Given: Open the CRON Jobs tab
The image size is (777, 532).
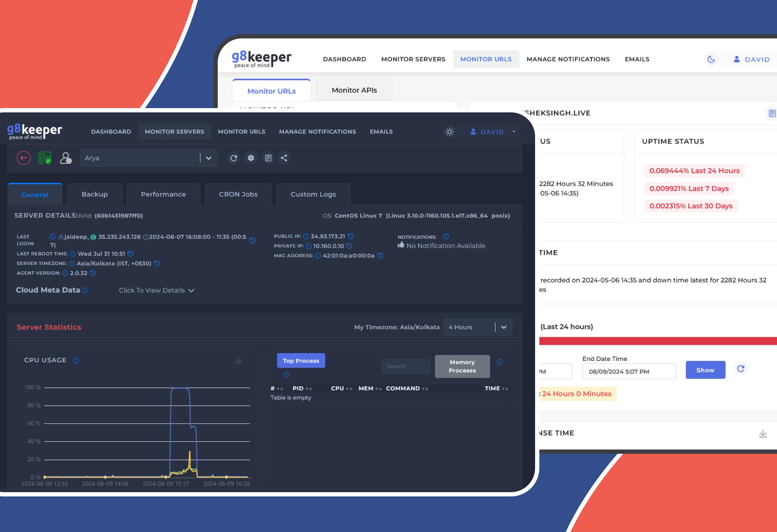Looking at the screenshot, I should [x=238, y=194].
